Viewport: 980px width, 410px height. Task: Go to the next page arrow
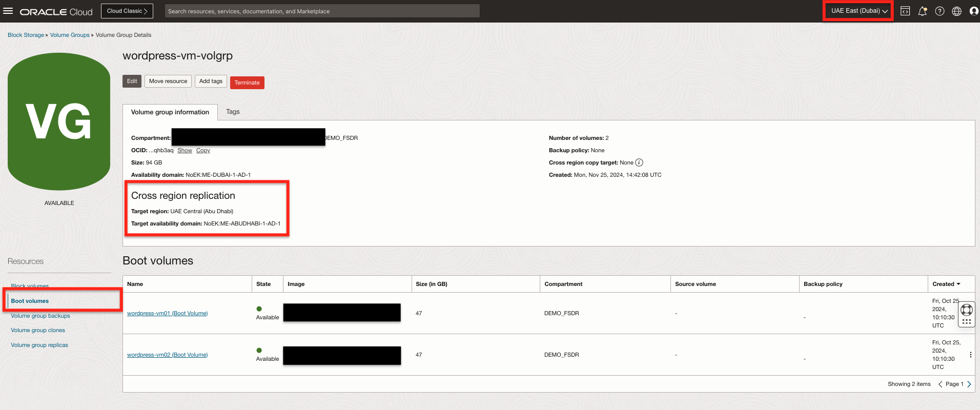tap(969, 384)
